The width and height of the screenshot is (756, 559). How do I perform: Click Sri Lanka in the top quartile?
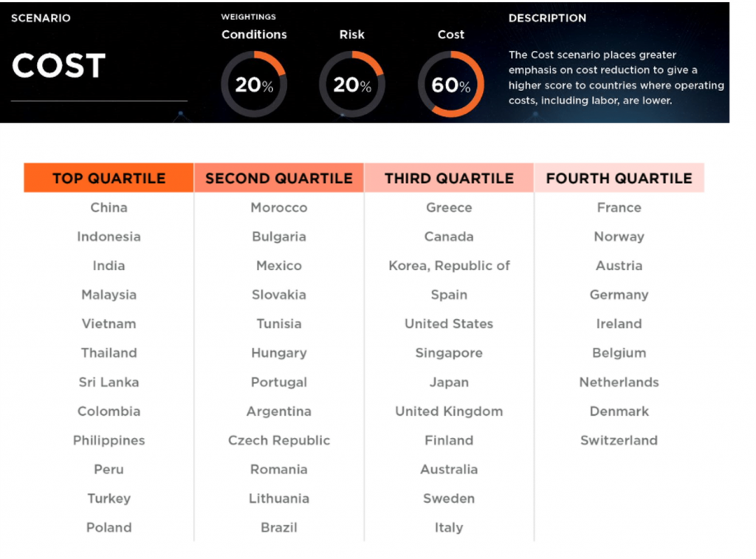(109, 382)
